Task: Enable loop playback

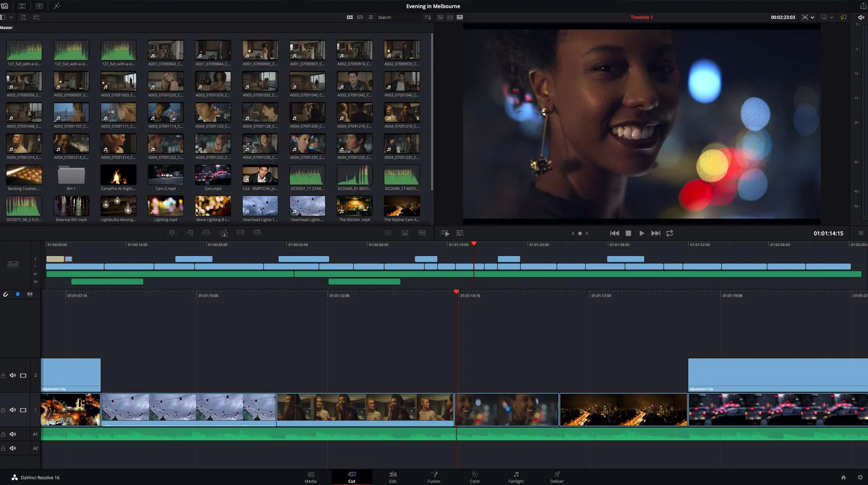Action: click(x=670, y=233)
